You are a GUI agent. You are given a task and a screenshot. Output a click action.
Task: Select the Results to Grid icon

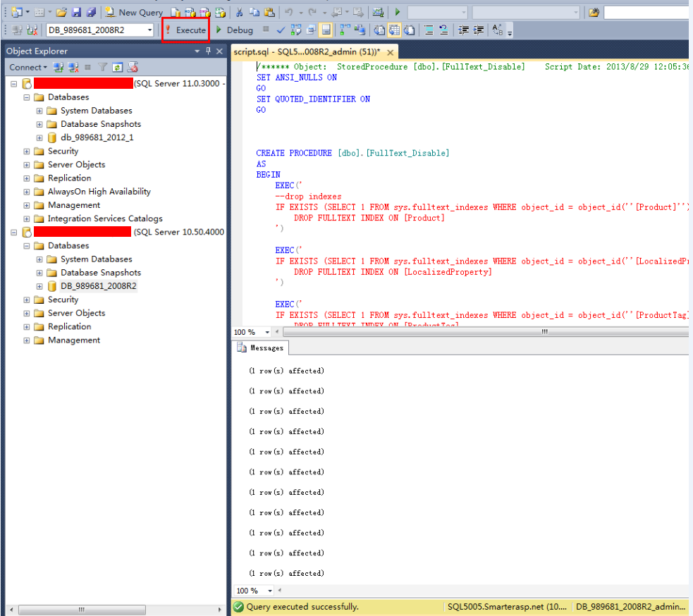click(393, 30)
